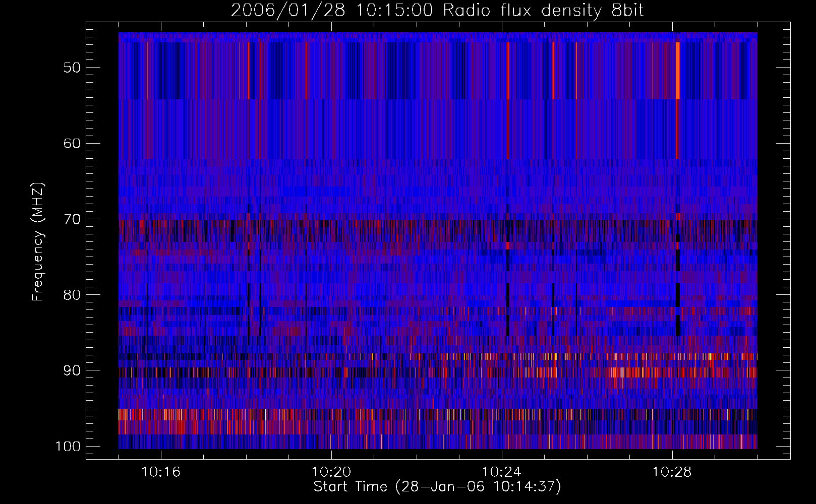Screen dimensions: 816x504
Task: Click the 'Start Time (28-Jan-06 10:14:37)' label
Action: (437, 487)
